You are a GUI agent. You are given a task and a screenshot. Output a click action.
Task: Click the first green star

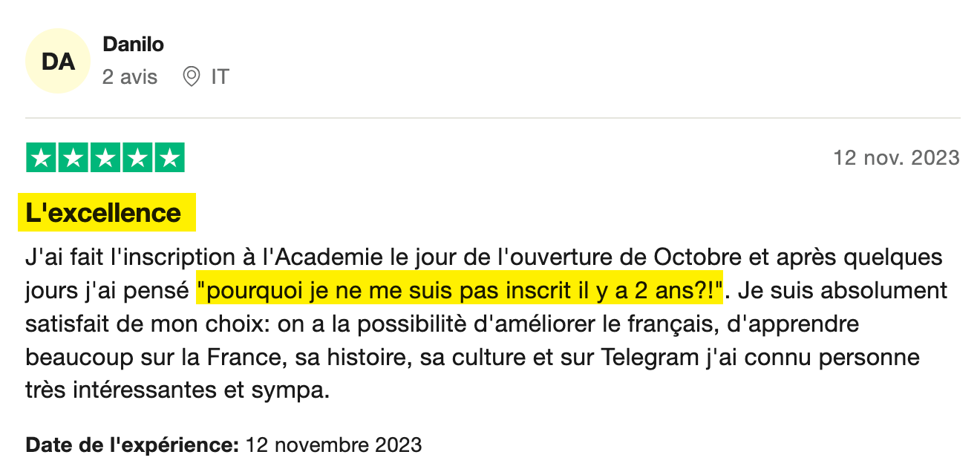41,157
